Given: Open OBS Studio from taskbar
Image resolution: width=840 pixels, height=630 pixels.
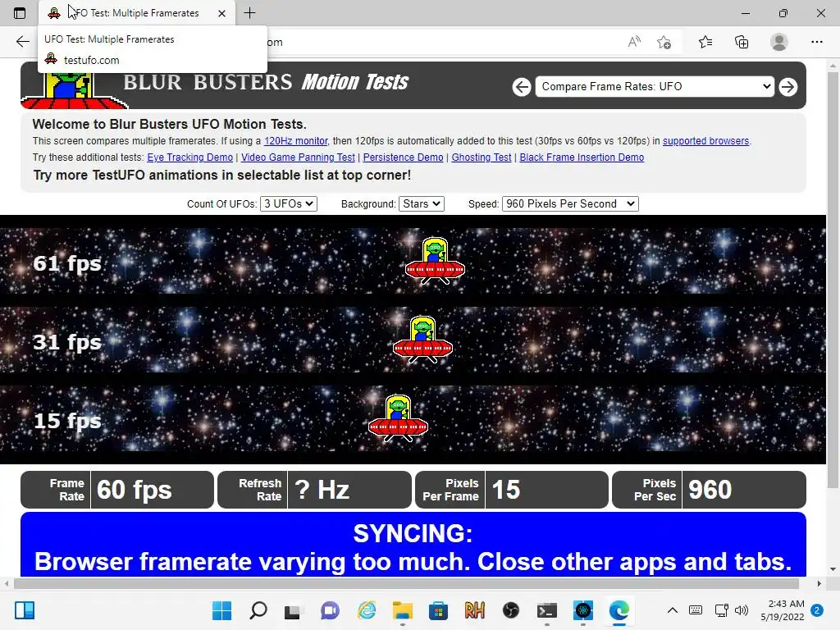Looking at the screenshot, I should 510,610.
